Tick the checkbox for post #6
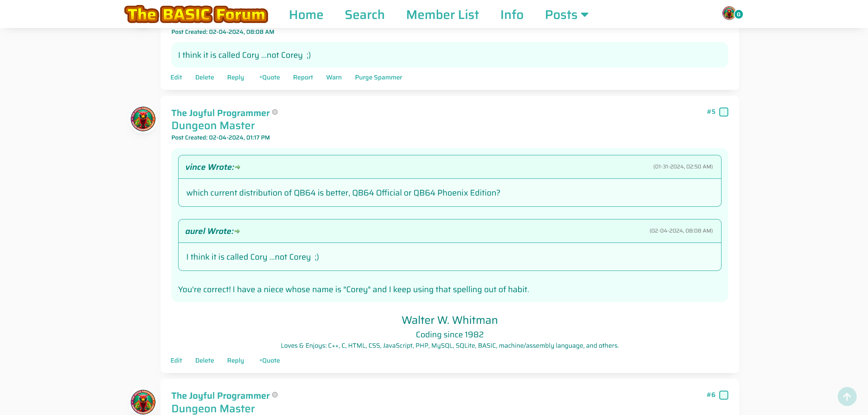Image resolution: width=868 pixels, height=415 pixels. click(x=724, y=395)
